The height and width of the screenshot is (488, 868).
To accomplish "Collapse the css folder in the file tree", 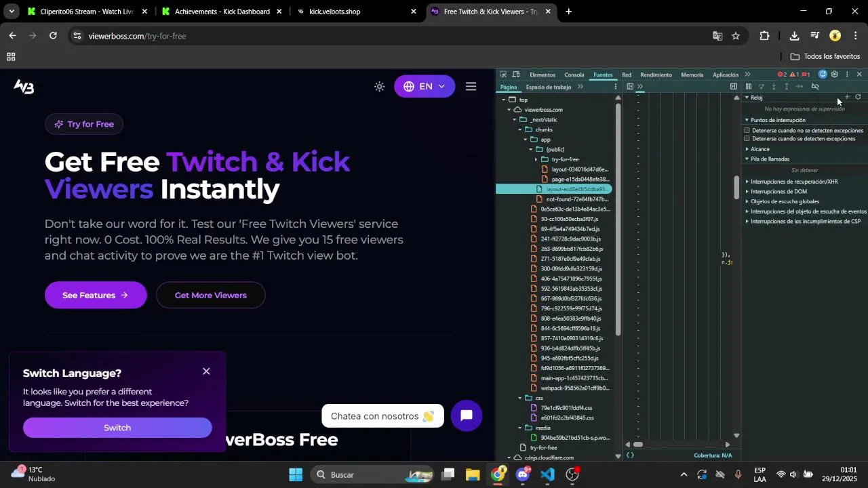I will (520, 398).
